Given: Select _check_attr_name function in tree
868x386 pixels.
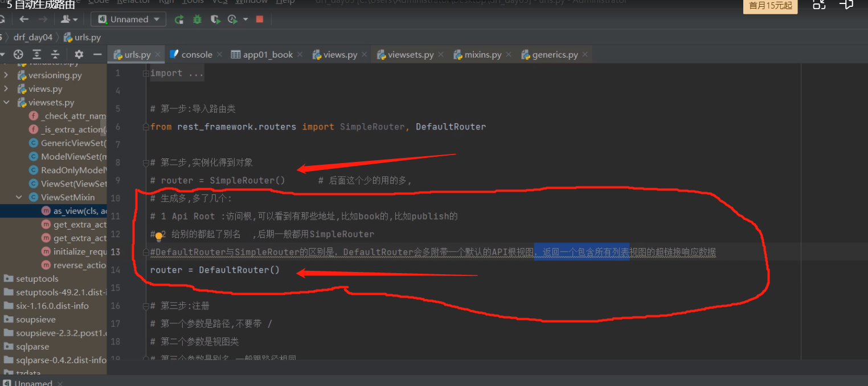Looking at the screenshot, I should (x=67, y=116).
